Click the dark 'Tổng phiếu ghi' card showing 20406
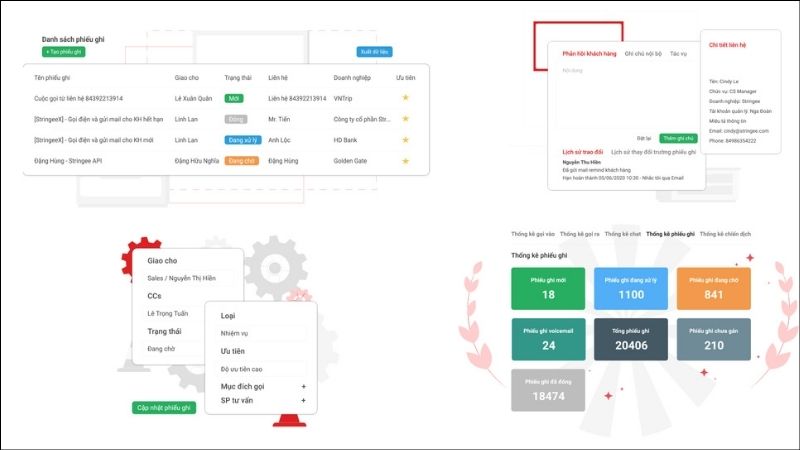Image resolution: width=800 pixels, height=450 pixels. tap(631, 339)
